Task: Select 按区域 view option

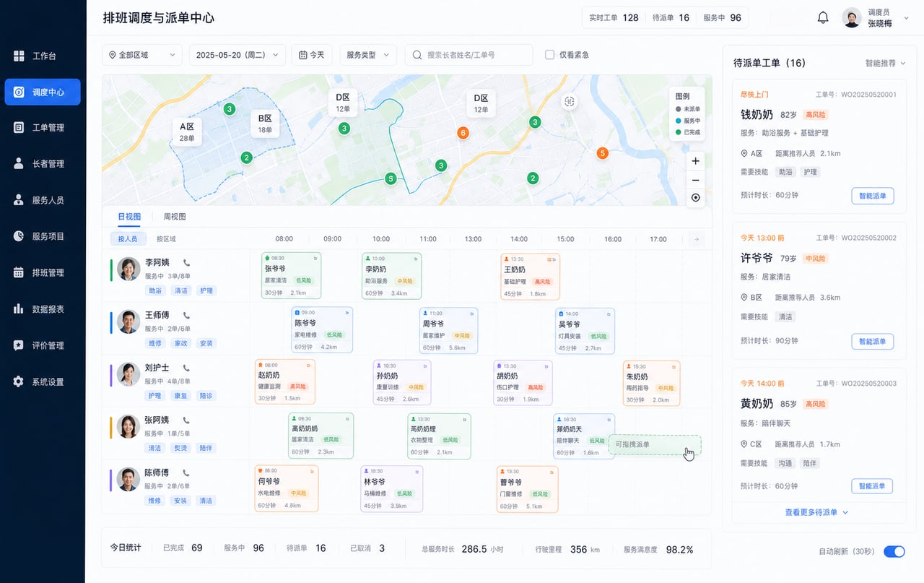Action: [x=166, y=239]
